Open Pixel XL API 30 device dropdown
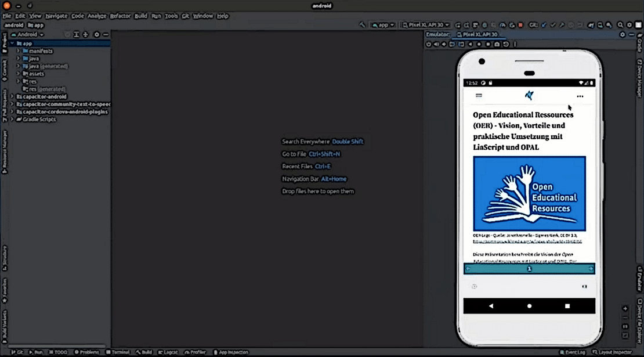This screenshot has height=357, width=644. 426,25
